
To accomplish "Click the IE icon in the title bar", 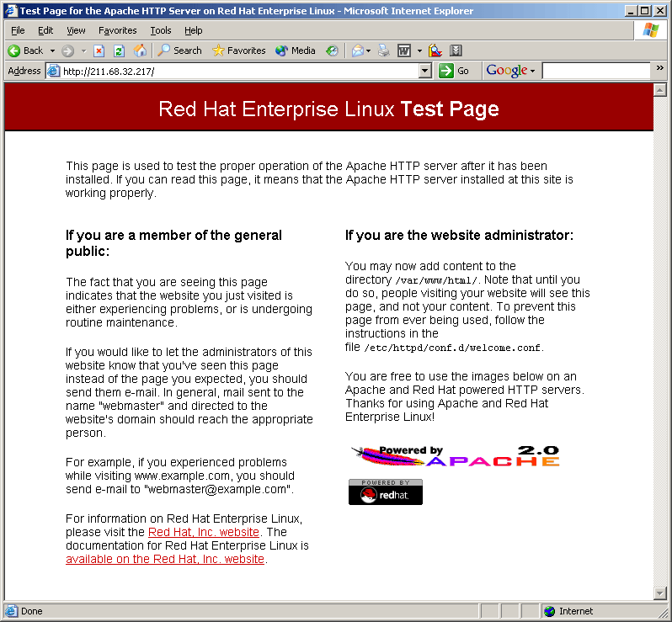I will (x=11, y=10).
